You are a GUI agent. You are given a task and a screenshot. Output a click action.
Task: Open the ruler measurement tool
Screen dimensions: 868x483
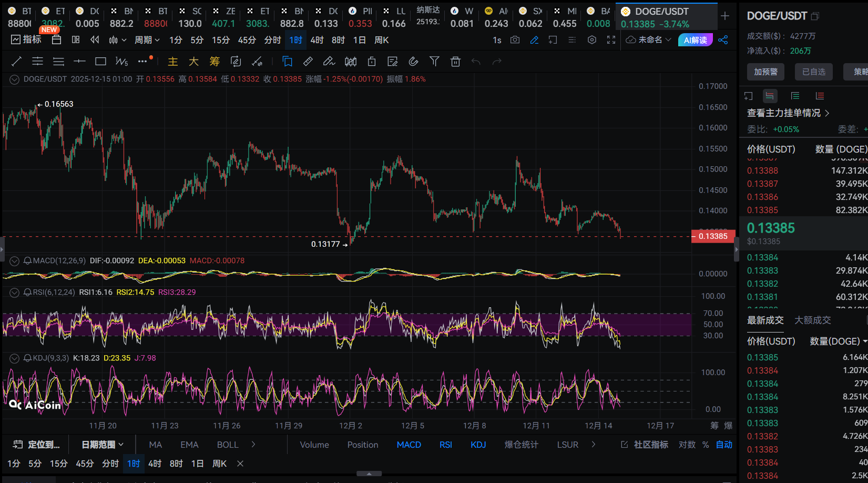[308, 62]
